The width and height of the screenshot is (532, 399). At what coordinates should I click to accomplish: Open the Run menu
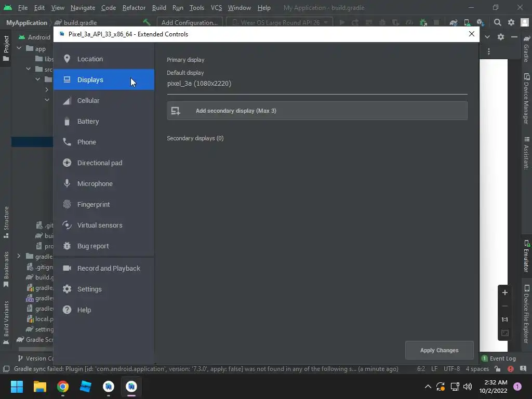178,7
